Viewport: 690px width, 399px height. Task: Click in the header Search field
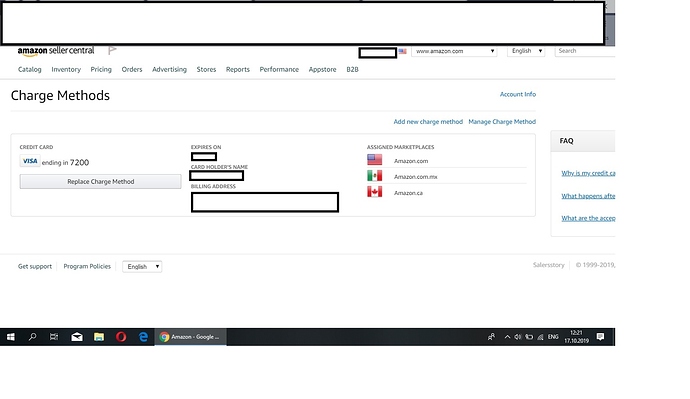585,51
